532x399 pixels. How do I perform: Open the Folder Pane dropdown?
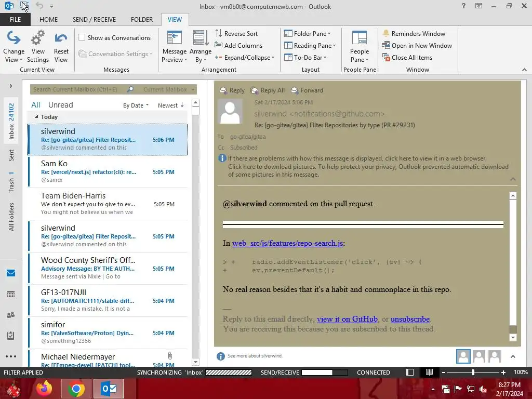tap(308, 34)
